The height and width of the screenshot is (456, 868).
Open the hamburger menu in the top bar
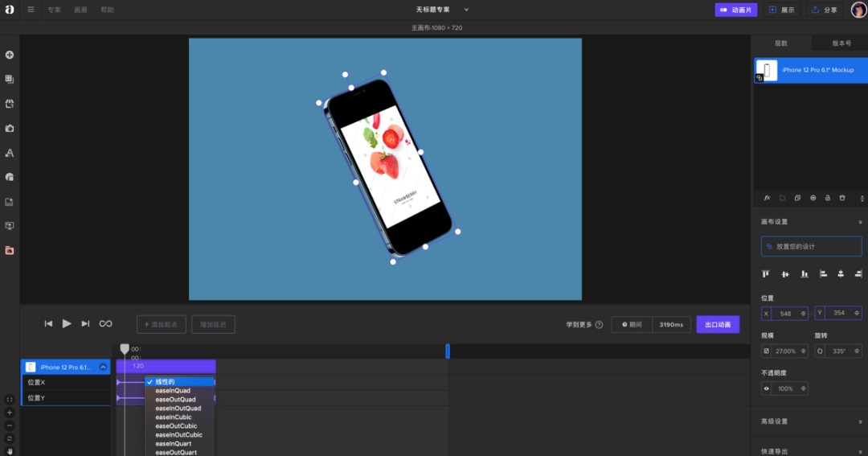coord(31,10)
